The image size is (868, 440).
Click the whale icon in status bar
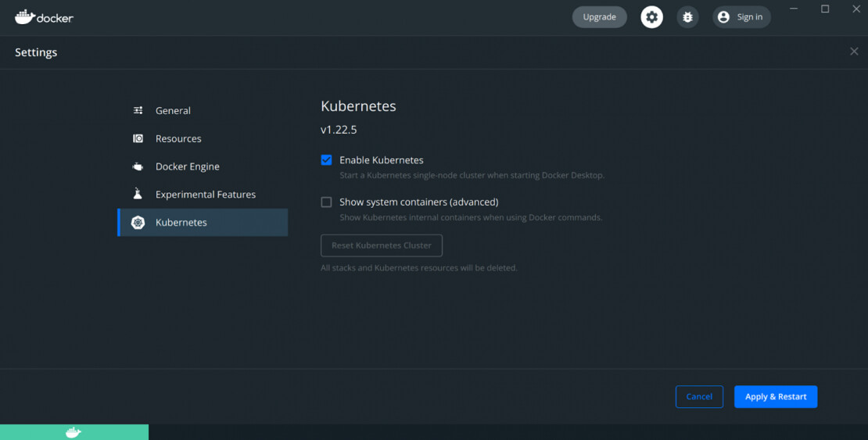tap(74, 432)
